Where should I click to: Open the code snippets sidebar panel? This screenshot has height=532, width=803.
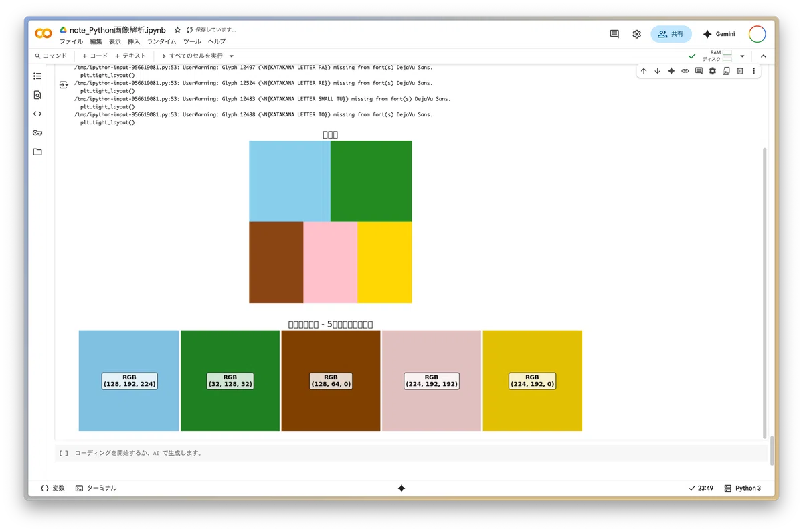click(x=37, y=114)
